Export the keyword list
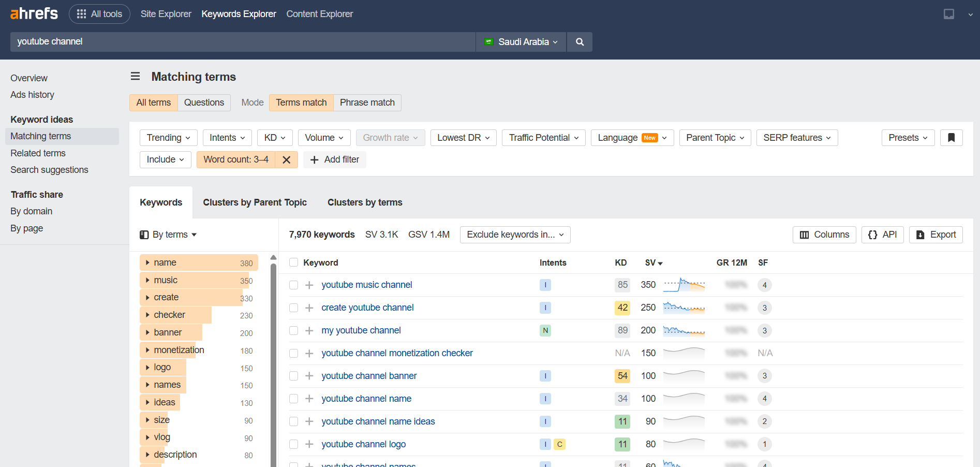The height and width of the screenshot is (467, 980). coord(936,235)
